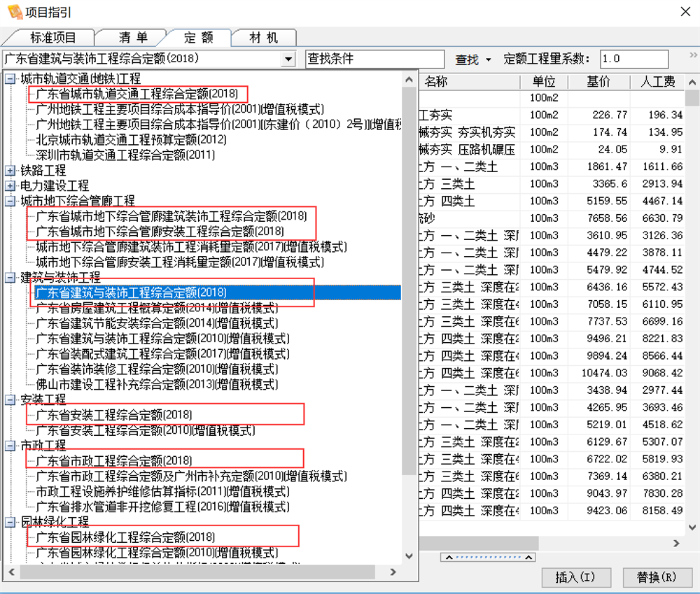Image resolution: width=700 pixels, height=594 pixels.
Task: Collapse the 城市轨道交通(地铁)工程 node
Action: 10,79
